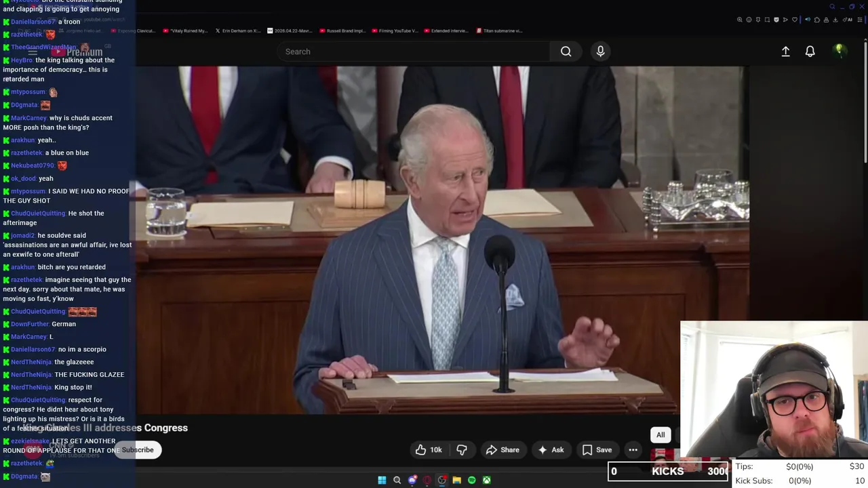Open the browser profile person icon
The height and width of the screenshot is (488, 868).
tap(826, 20)
